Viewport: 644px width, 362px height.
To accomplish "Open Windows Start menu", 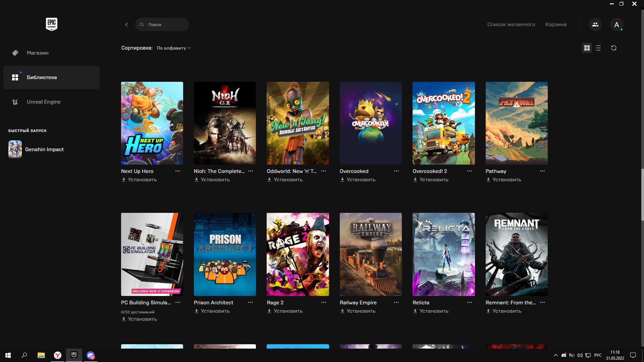I will tap(8, 355).
